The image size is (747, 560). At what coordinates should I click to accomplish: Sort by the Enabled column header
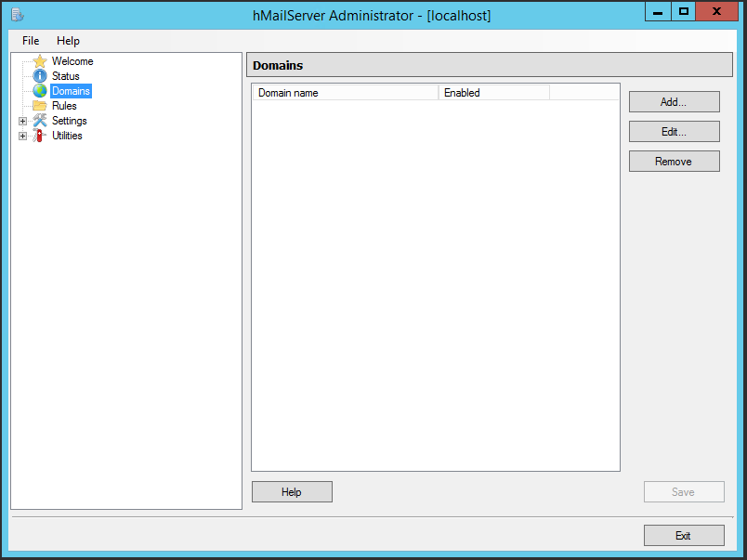494,93
